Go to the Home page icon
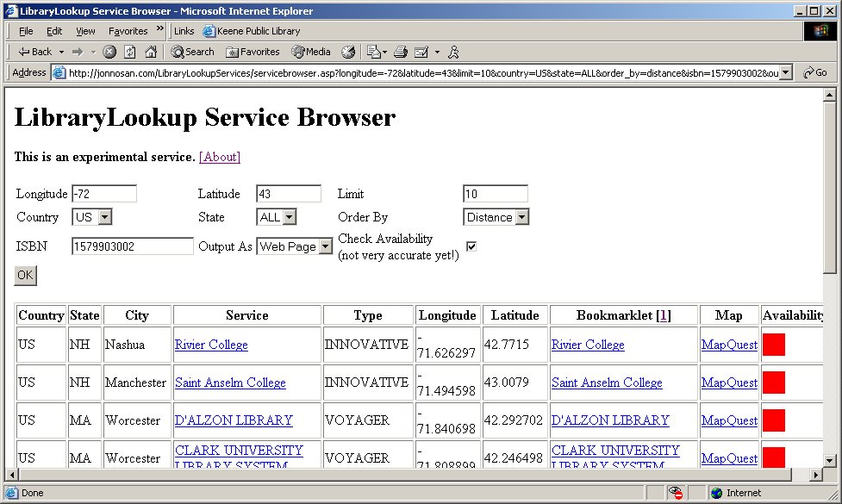842x504 pixels. (x=151, y=52)
